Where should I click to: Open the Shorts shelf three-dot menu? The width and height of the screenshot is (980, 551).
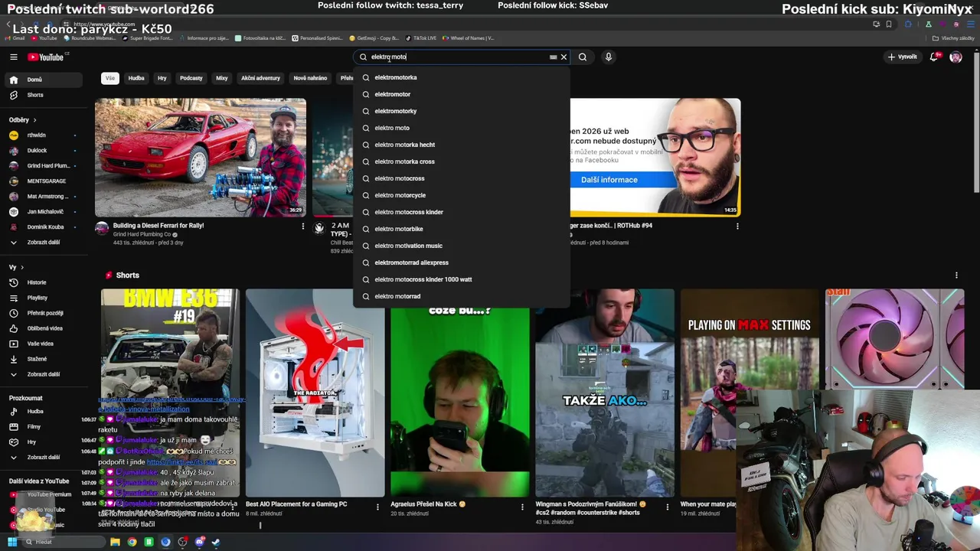coord(956,275)
